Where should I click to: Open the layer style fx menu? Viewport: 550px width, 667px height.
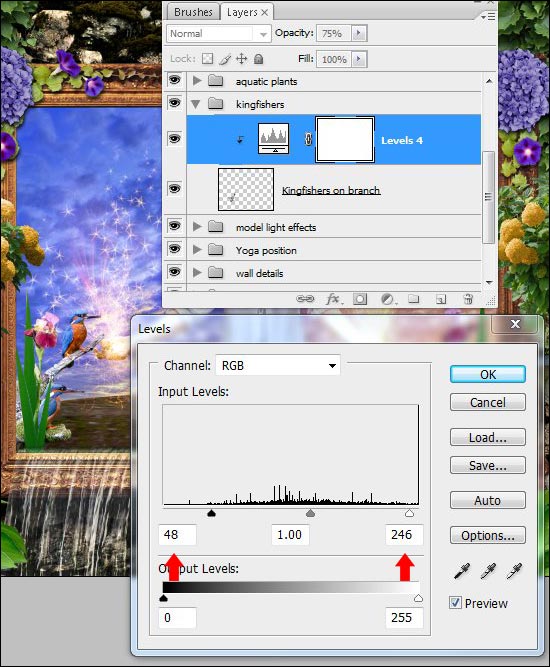pos(333,299)
